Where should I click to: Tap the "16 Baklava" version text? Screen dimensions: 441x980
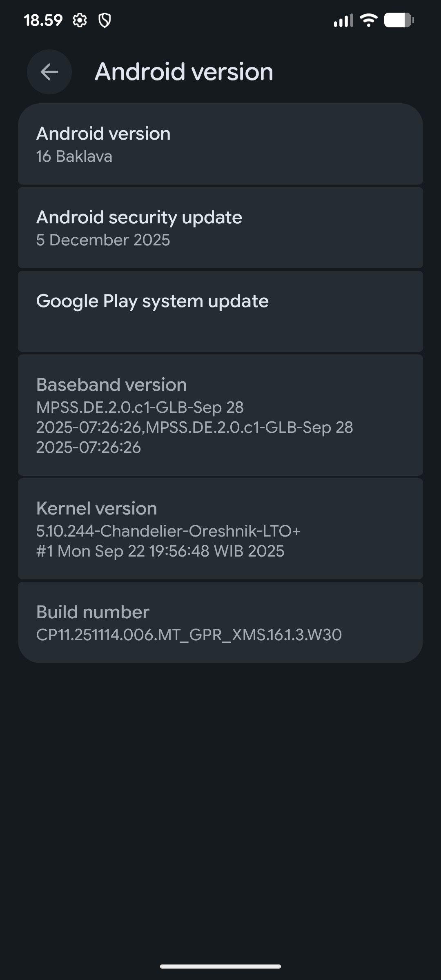coord(74,156)
